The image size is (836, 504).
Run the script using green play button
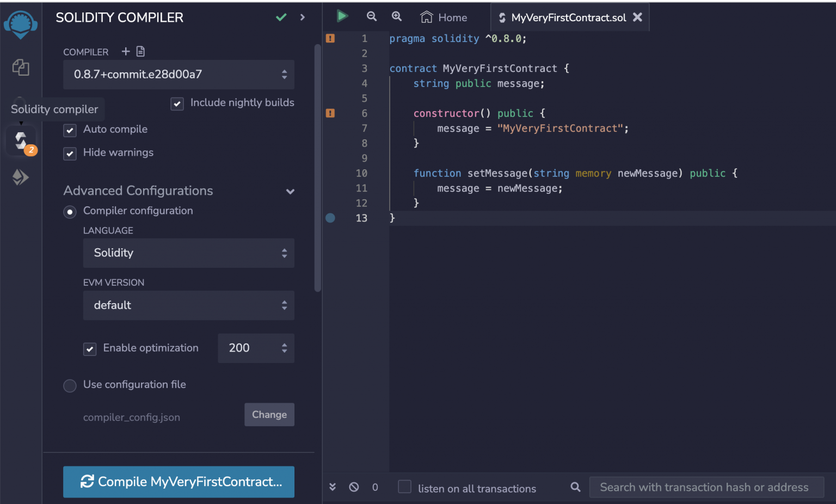[x=342, y=16]
